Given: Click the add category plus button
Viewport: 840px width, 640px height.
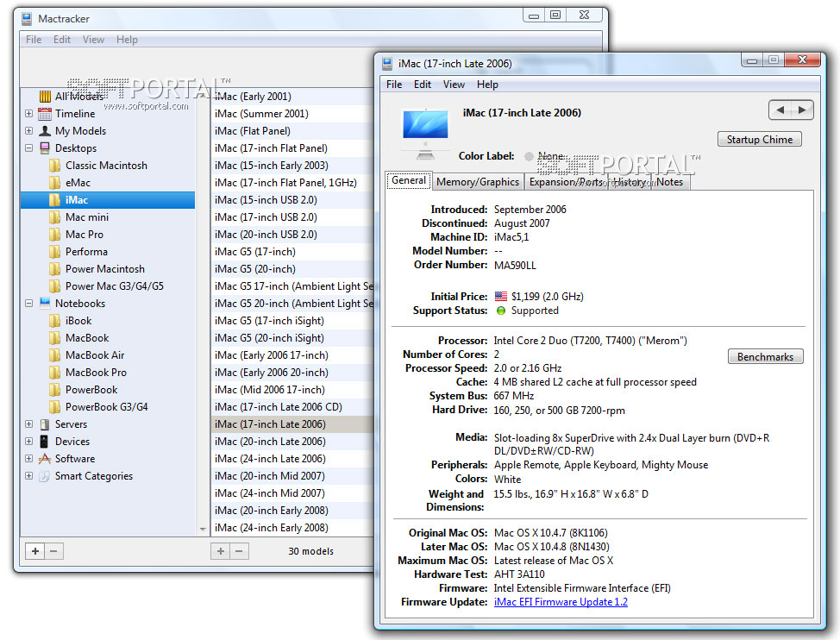Looking at the screenshot, I should 34,550.
